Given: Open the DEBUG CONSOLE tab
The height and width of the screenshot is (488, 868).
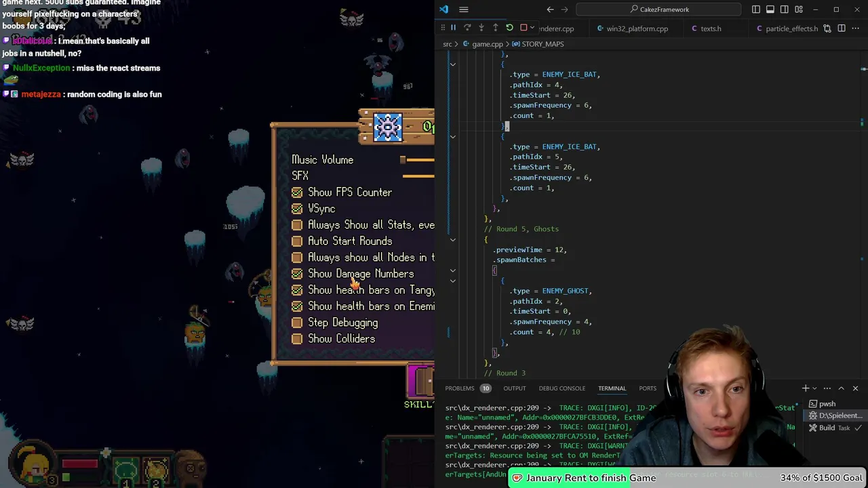Looking at the screenshot, I should tap(561, 388).
